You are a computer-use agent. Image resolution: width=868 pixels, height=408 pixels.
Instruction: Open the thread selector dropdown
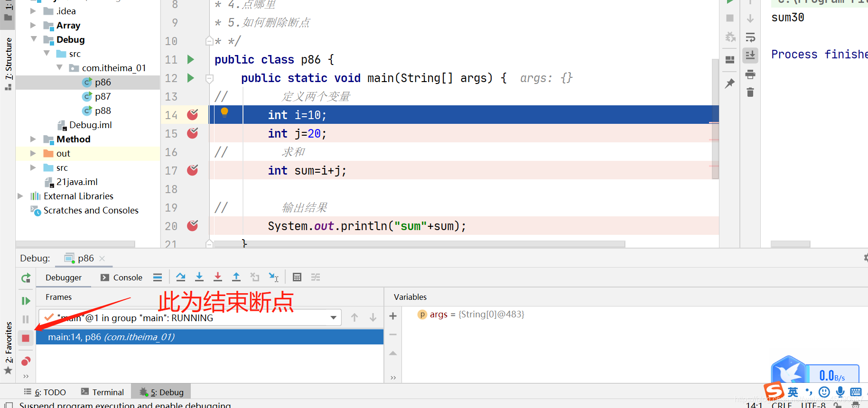click(334, 318)
